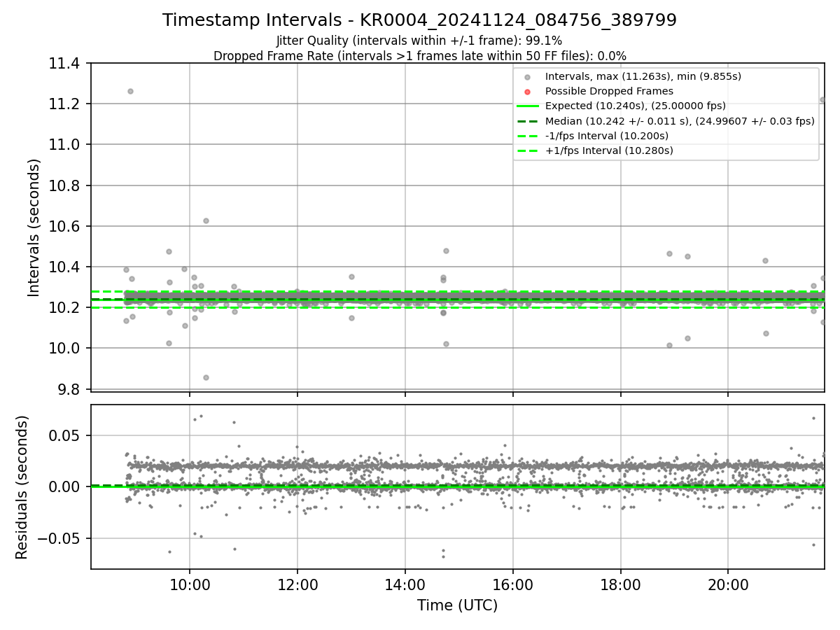The width and height of the screenshot is (840, 630).
Task: Click the '10.6' y-axis tick label
Action: [66, 226]
